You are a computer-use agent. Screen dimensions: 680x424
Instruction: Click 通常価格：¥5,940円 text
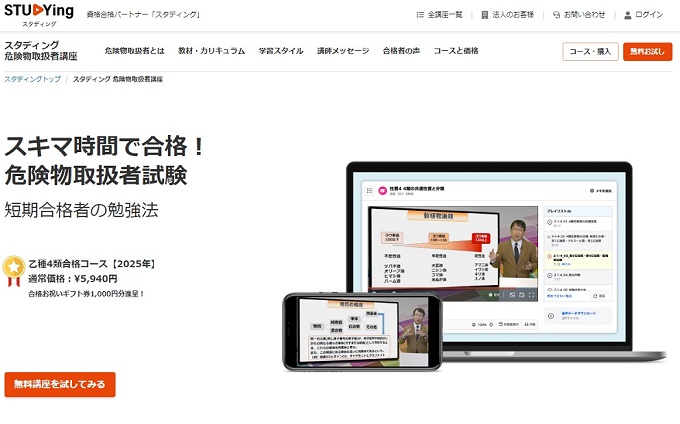point(73,279)
